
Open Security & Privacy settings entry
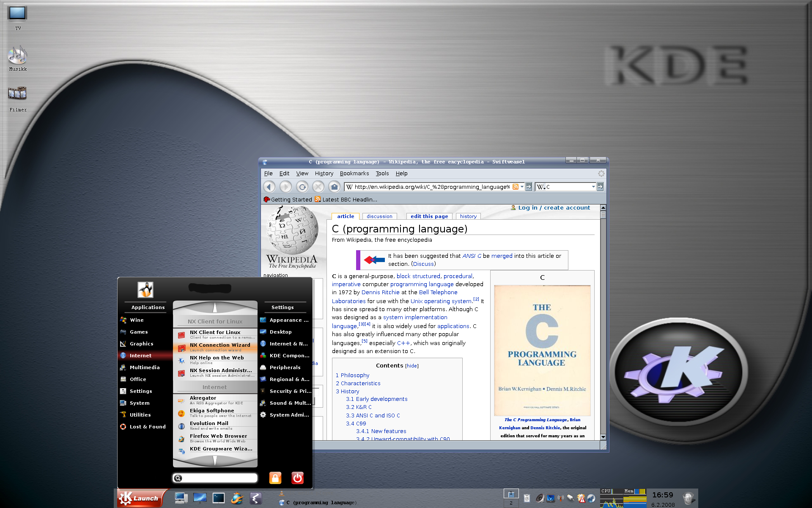285,391
